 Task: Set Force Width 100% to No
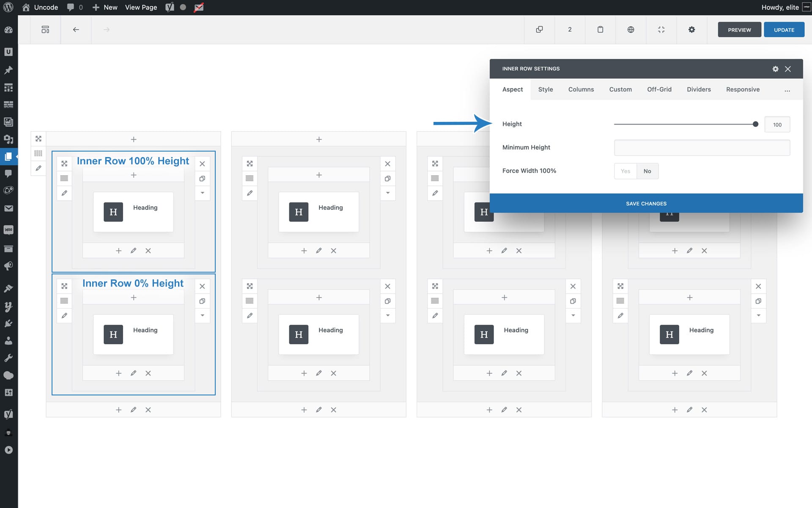(x=647, y=171)
